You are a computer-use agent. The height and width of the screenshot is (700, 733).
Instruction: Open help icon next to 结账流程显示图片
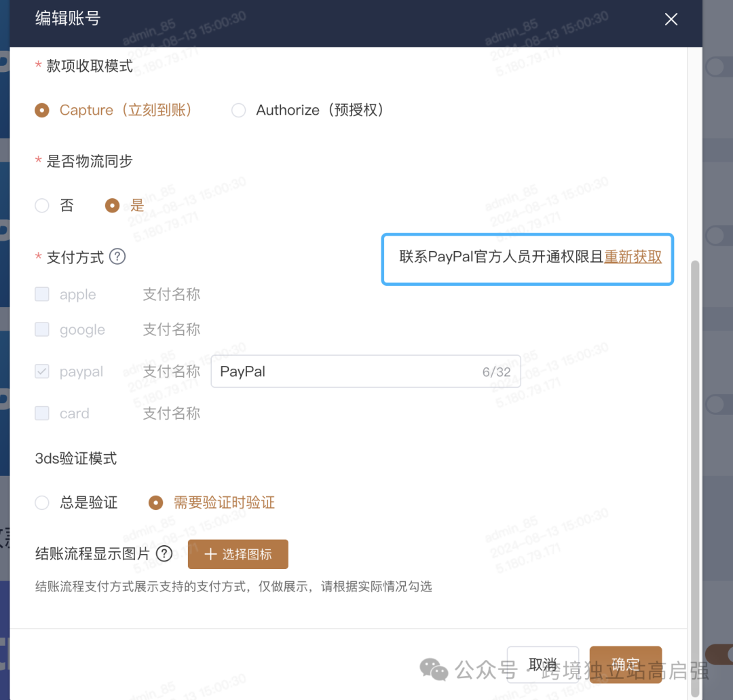pyautogui.click(x=164, y=553)
